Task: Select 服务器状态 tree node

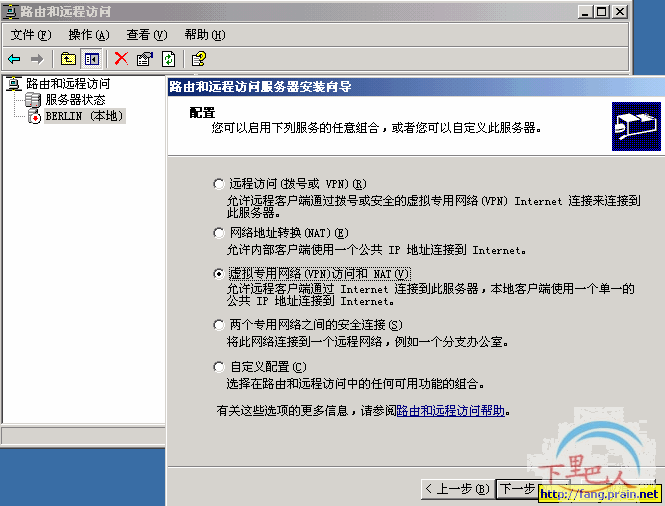Action: click(x=75, y=100)
